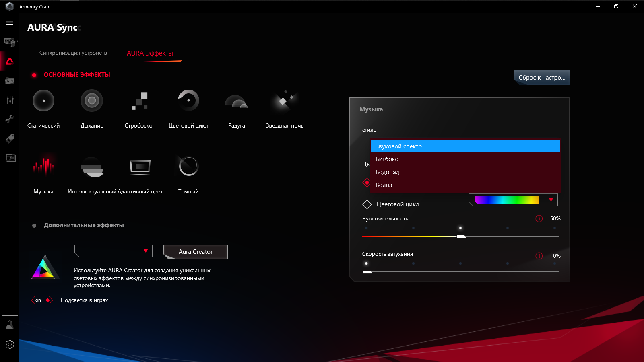Select the Aura Sync triangle sidebar icon
Viewport: 644px width, 362px height.
point(10,61)
